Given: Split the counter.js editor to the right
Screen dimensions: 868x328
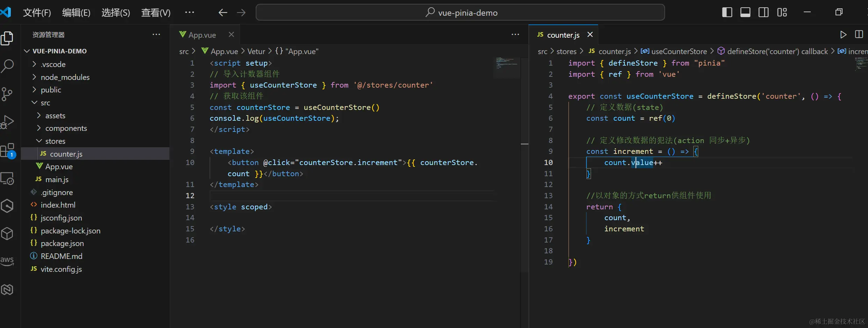Looking at the screenshot, I should 859,34.
